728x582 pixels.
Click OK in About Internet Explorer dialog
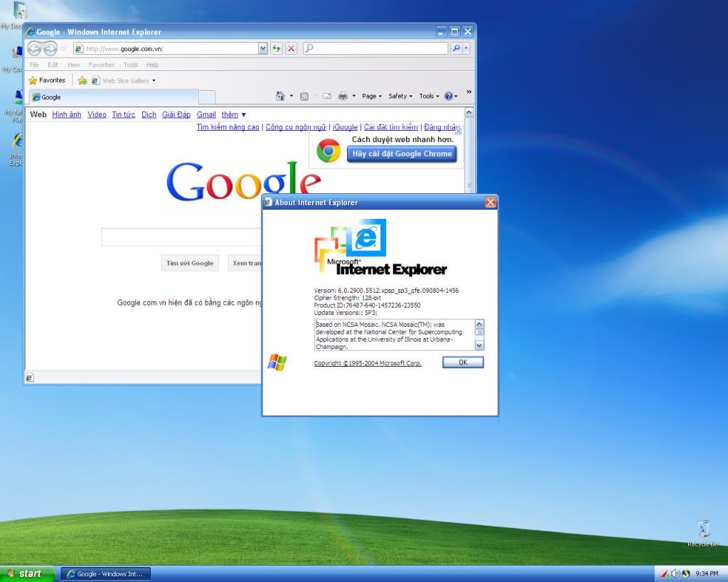point(463,362)
